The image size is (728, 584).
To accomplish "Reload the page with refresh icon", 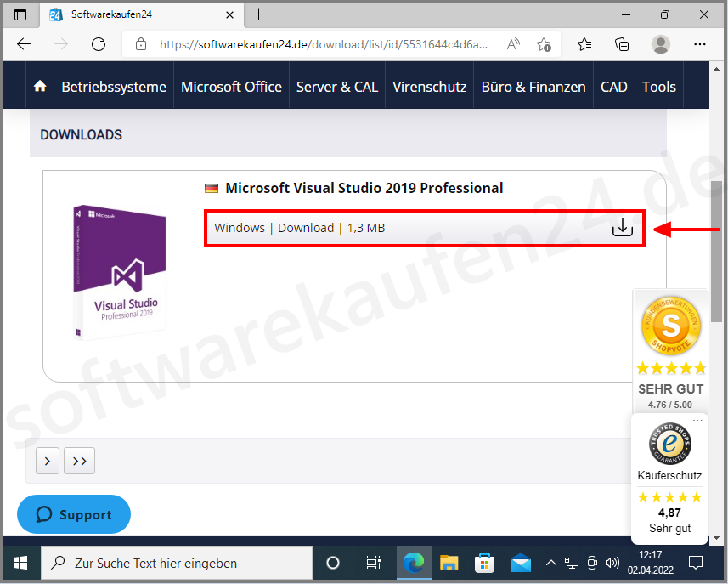I will point(99,44).
